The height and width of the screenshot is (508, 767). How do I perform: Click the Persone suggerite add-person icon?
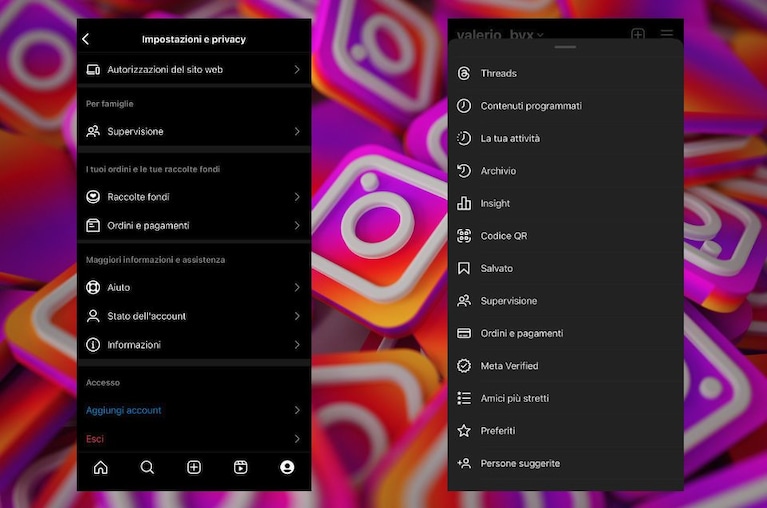[464, 463]
